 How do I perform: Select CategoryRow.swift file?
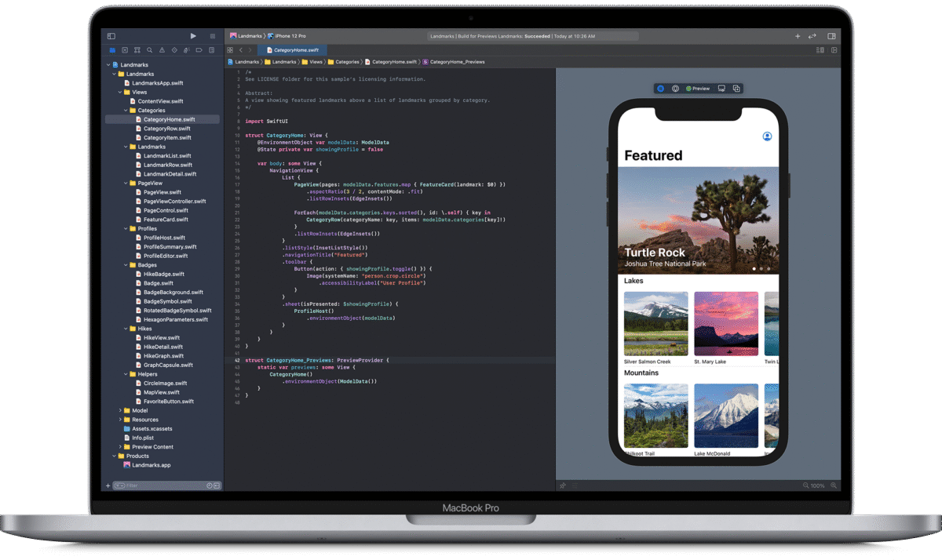point(162,129)
